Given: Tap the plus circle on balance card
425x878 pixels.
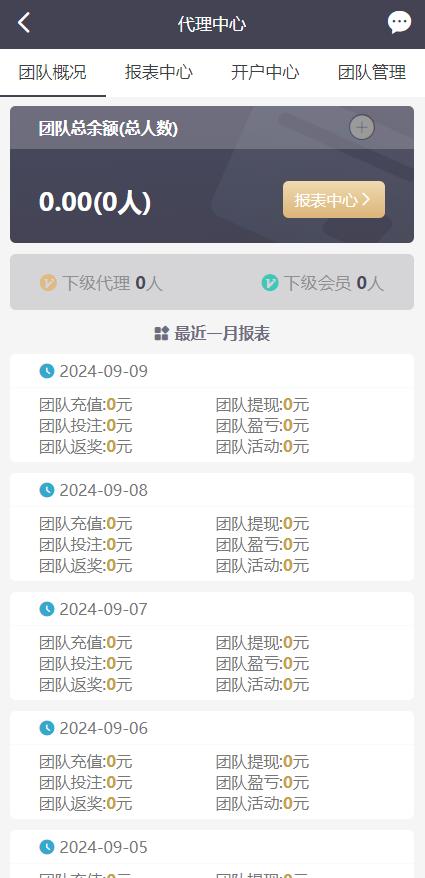Looking at the screenshot, I should point(362,128).
